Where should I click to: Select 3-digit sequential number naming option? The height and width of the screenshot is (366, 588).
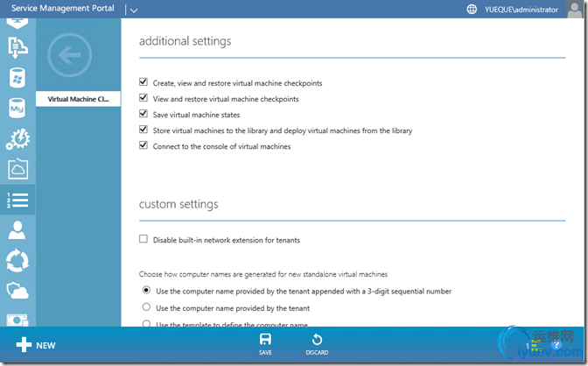pyautogui.click(x=146, y=290)
